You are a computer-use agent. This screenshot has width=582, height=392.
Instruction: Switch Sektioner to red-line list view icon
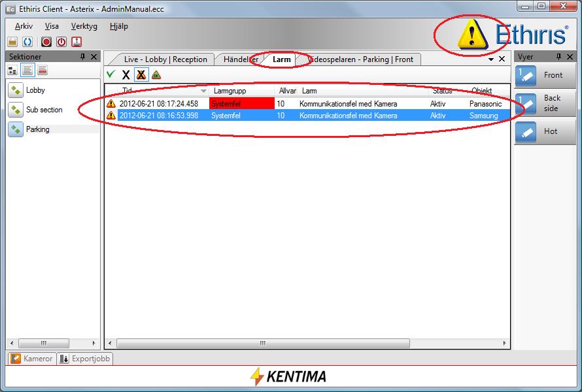43,70
